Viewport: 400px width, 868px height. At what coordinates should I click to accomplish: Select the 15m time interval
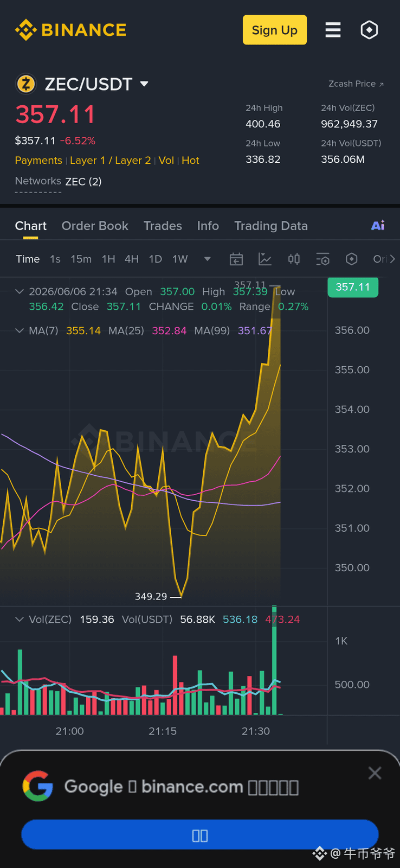coord(81,259)
